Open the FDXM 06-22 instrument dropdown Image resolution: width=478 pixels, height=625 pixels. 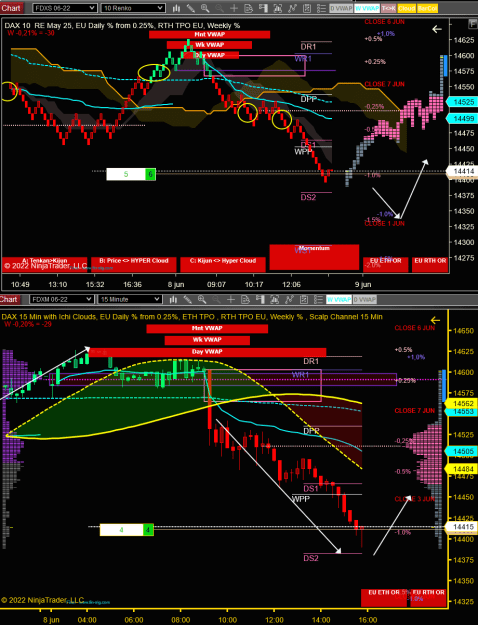[61, 299]
